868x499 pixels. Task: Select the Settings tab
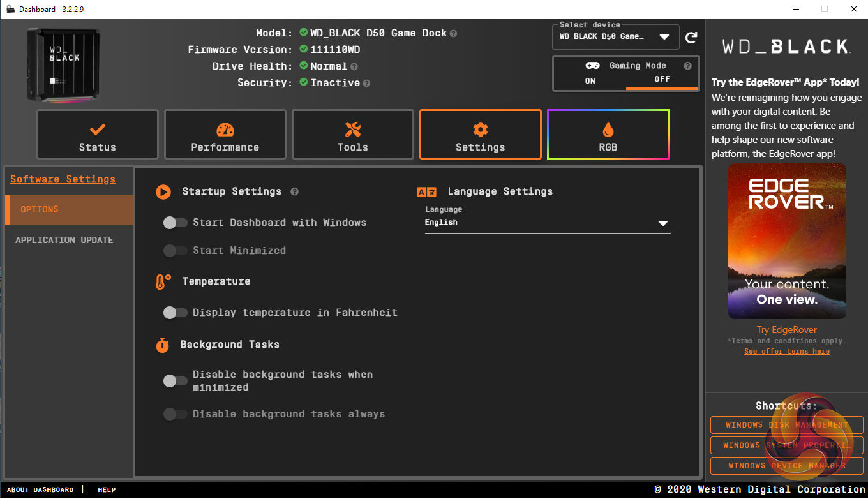click(x=481, y=135)
